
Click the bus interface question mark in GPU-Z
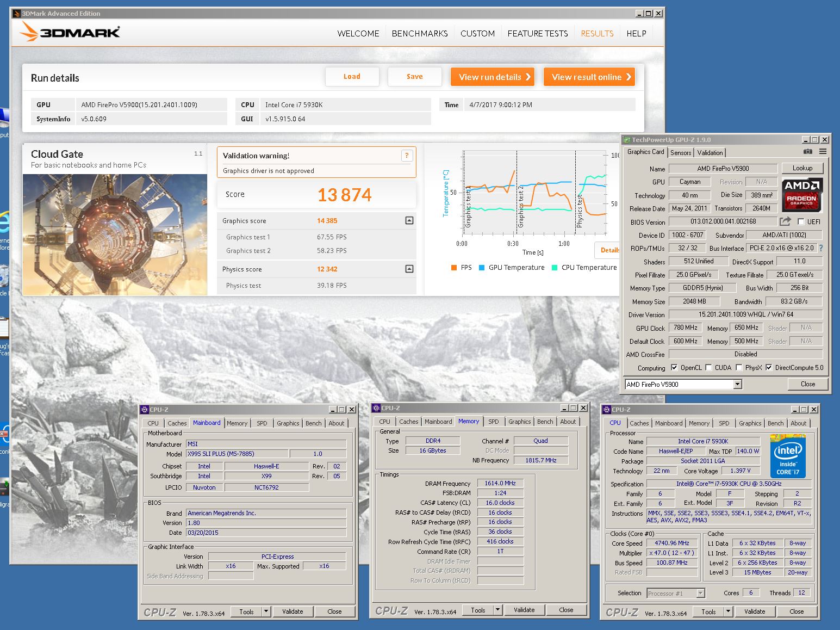(x=821, y=248)
